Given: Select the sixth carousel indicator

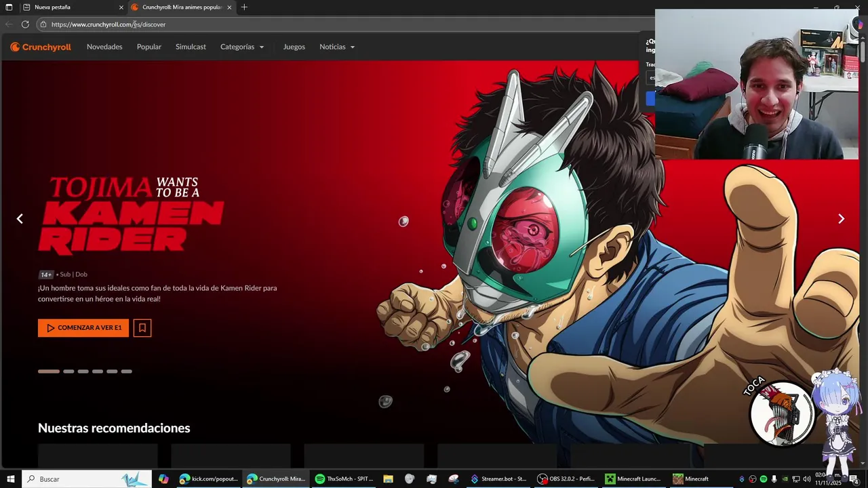Looking at the screenshot, I should tap(126, 371).
